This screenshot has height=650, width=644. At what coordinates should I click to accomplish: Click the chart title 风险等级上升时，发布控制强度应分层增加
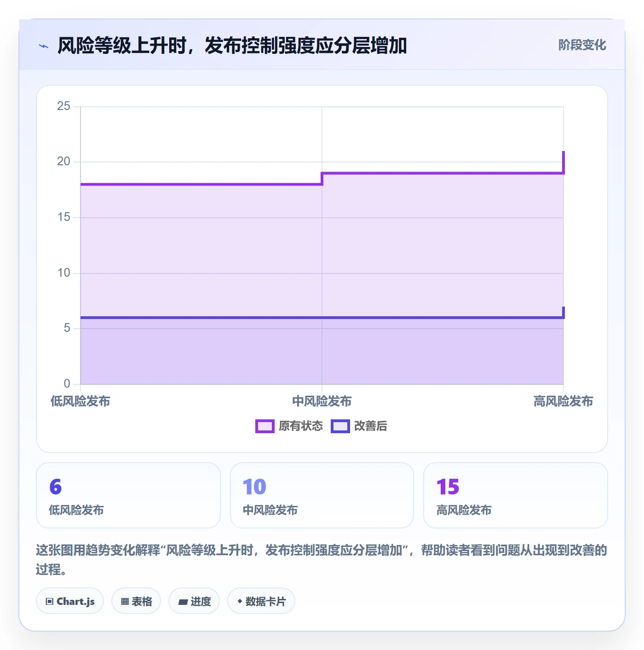pyautogui.click(x=232, y=46)
